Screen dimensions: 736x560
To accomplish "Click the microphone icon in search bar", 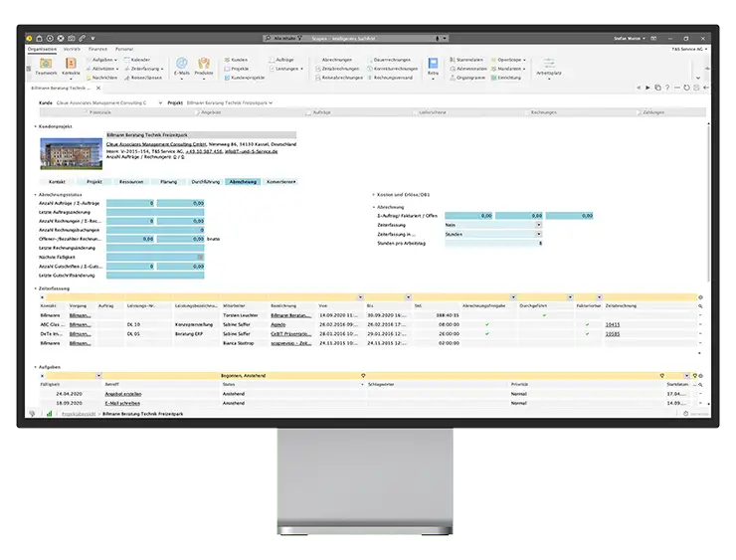I will pyautogui.click(x=437, y=38).
